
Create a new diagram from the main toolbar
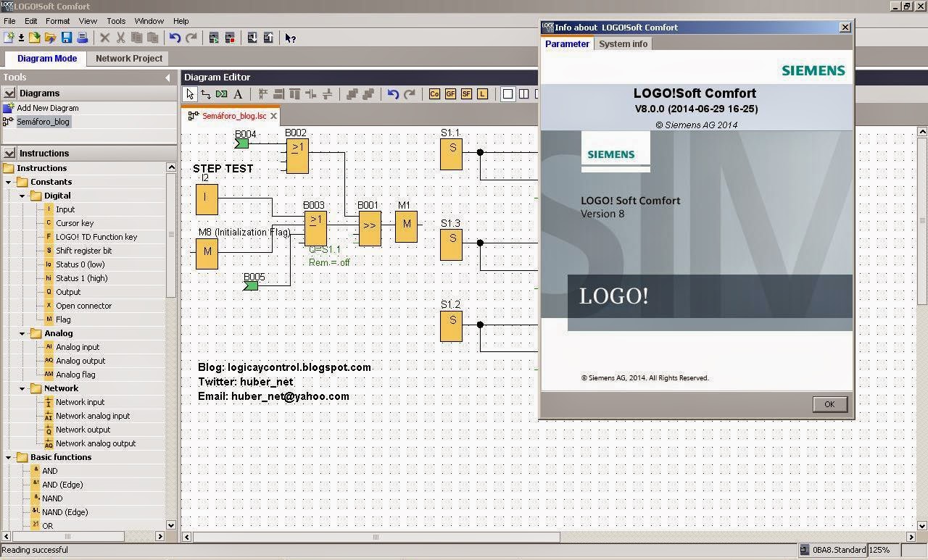pyautogui.click(x=9, y=38)
